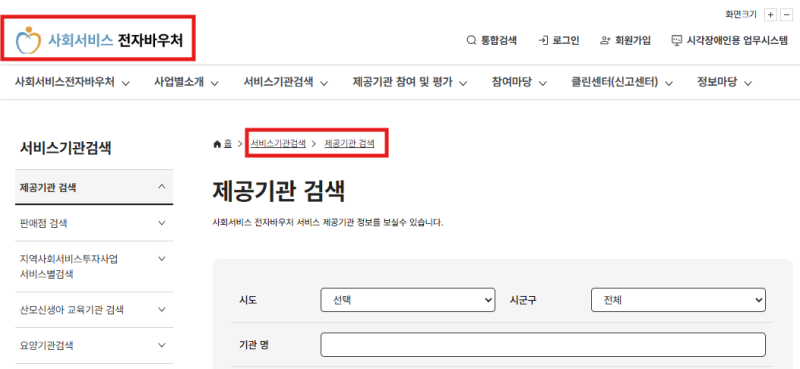Expand chevron next to 정보마당
800x369 pixels.
(x=747, y=83)
